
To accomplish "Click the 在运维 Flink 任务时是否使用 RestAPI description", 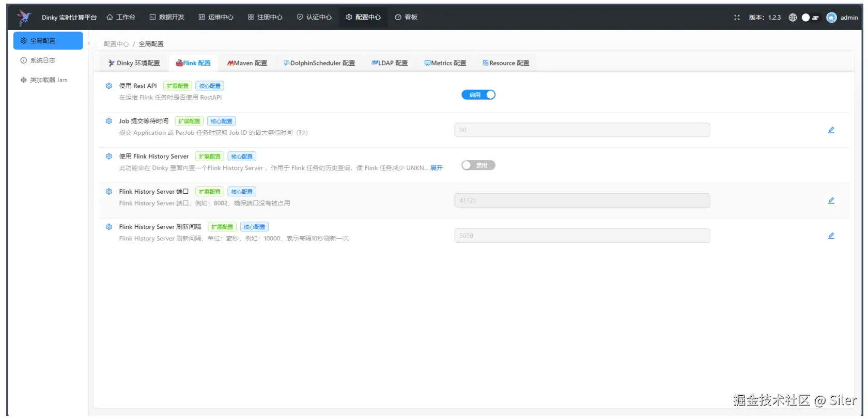I will [x=171, y=98].
